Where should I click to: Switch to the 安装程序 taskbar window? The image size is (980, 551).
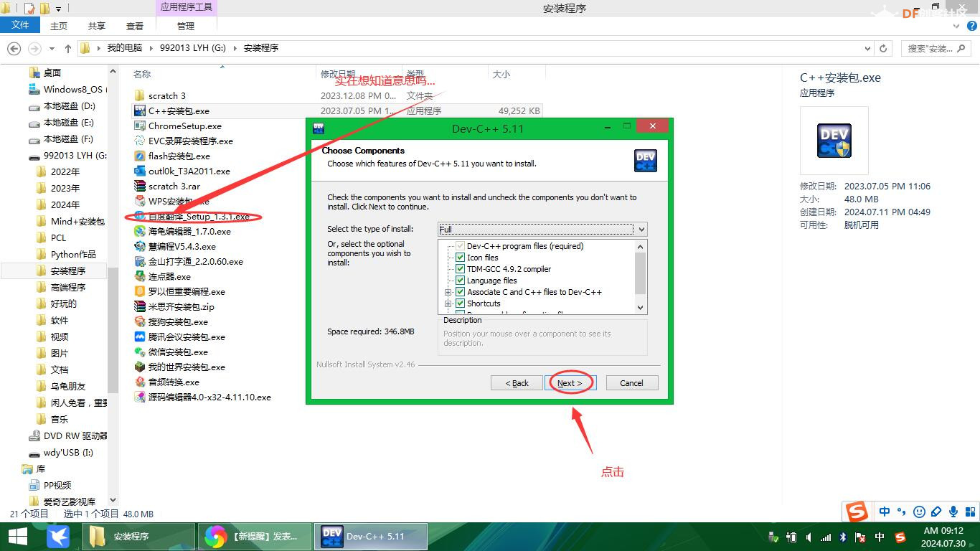(x=138, y=537)
